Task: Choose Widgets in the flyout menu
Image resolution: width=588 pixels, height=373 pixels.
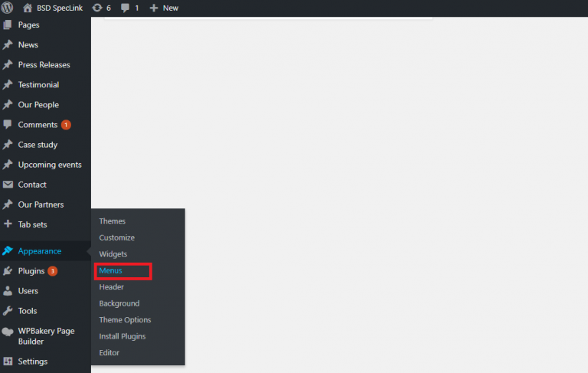Action: point(113,254)
